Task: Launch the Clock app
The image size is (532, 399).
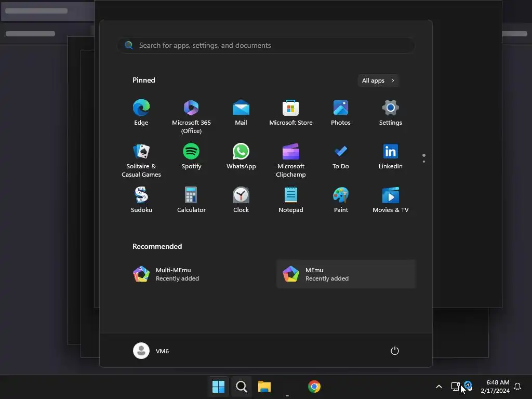Action: [241, 200]
